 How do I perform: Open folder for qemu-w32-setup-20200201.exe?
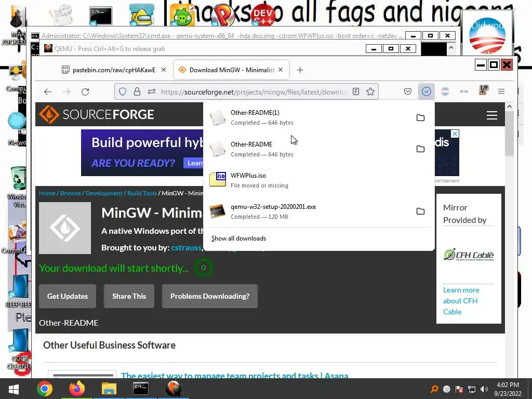click(x=420, y=211)
